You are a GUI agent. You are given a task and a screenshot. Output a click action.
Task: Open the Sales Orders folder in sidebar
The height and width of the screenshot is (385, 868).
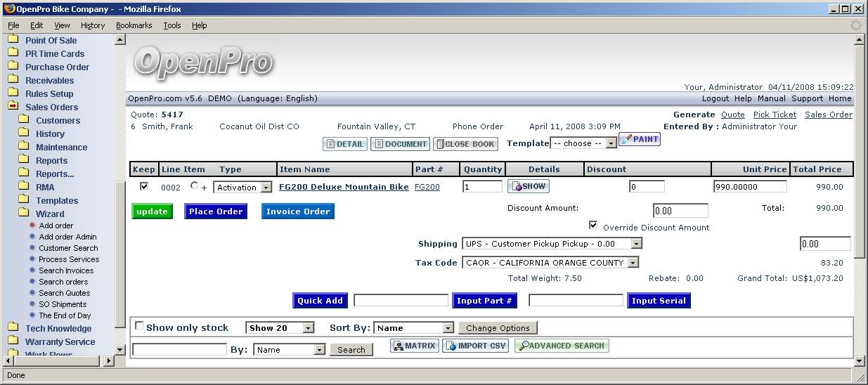(51, 107)
